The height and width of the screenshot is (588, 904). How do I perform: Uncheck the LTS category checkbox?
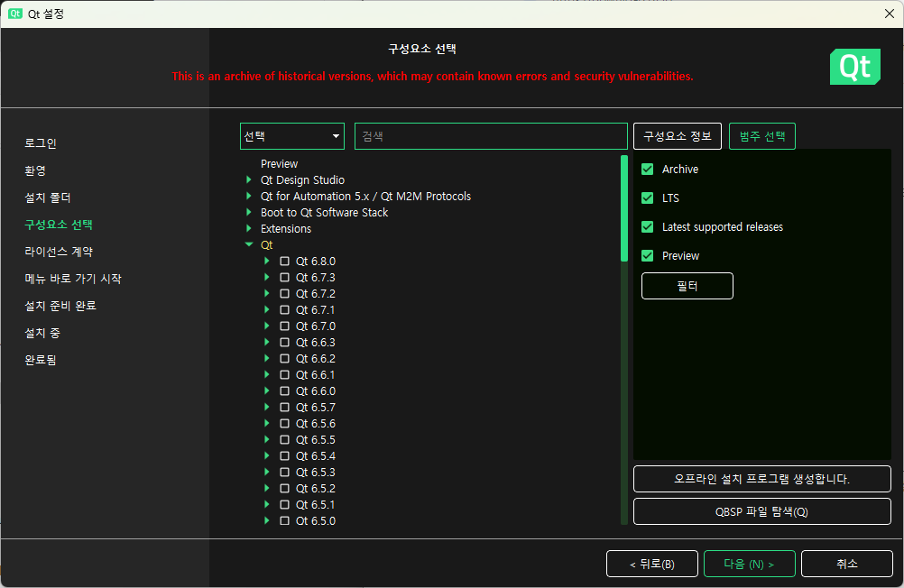pyautogui.click(x=648, y=198)
